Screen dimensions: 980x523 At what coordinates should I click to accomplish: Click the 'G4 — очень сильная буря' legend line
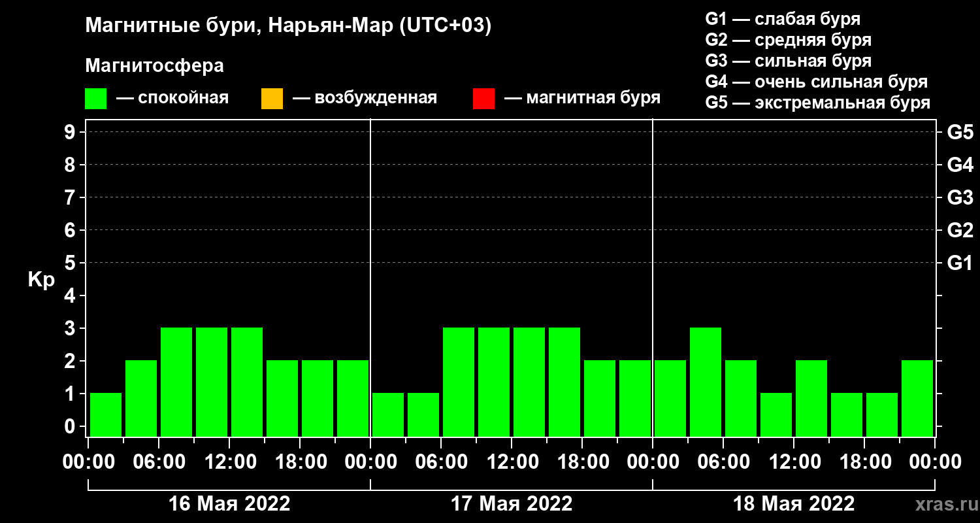pyautogui.click(x=816, y=82)
